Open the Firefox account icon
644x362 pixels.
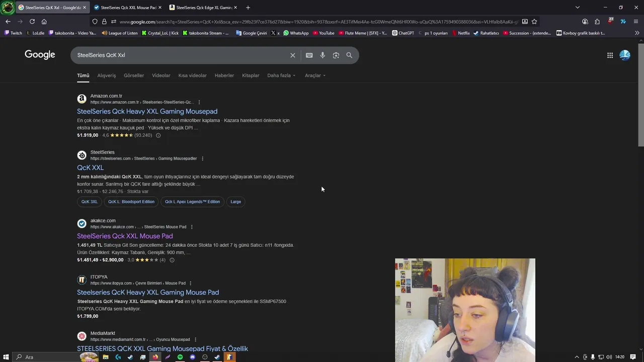[x=585, y=22]
